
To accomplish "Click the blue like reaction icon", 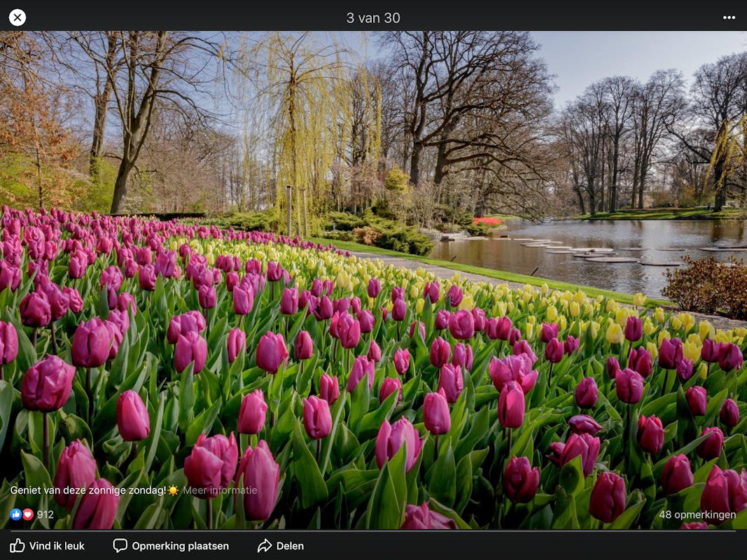I will (15, 514).
